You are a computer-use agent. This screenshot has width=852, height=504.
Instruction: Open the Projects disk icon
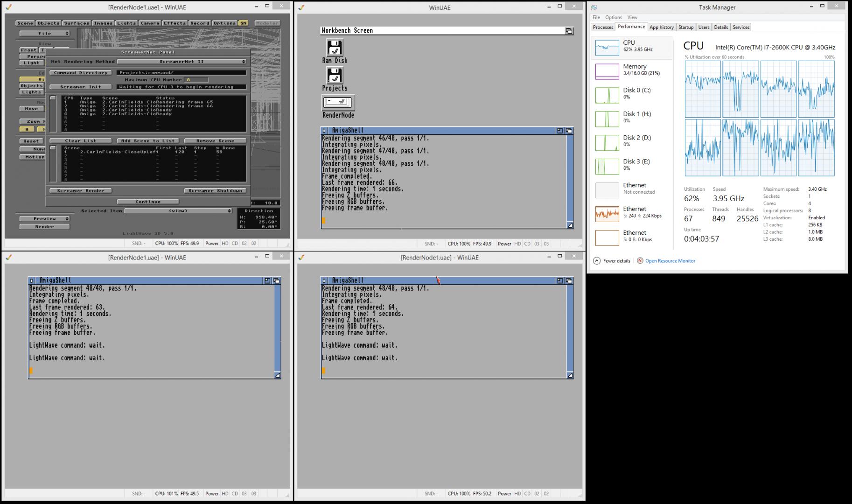pyautogui.click(x=335, y=76)
